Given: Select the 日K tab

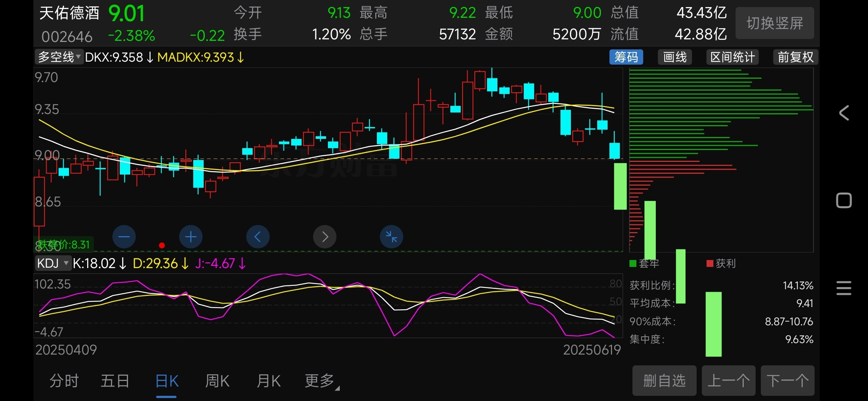Looking at the screenshot, I should 167,381.
